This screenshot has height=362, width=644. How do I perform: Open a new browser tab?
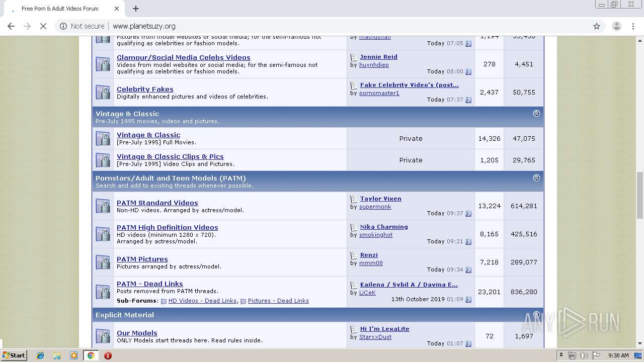[136, 9]
